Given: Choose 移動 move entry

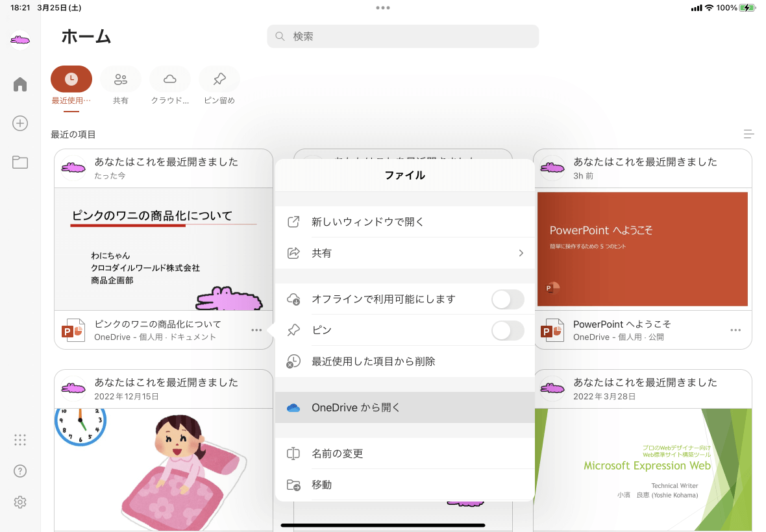Looking at the screenshot, I should (x=405, y=485).
